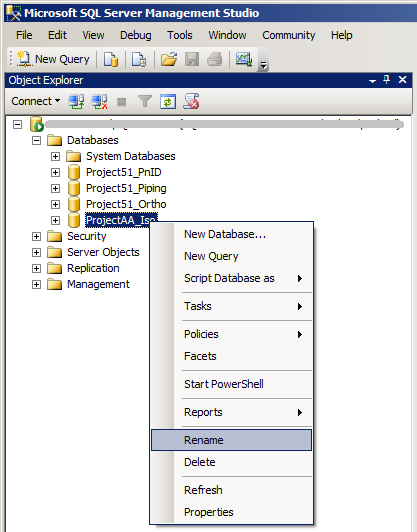Select the Security folder
Image resolution: width=417 pixels, height=532 pixels.
tap(87, 236)
